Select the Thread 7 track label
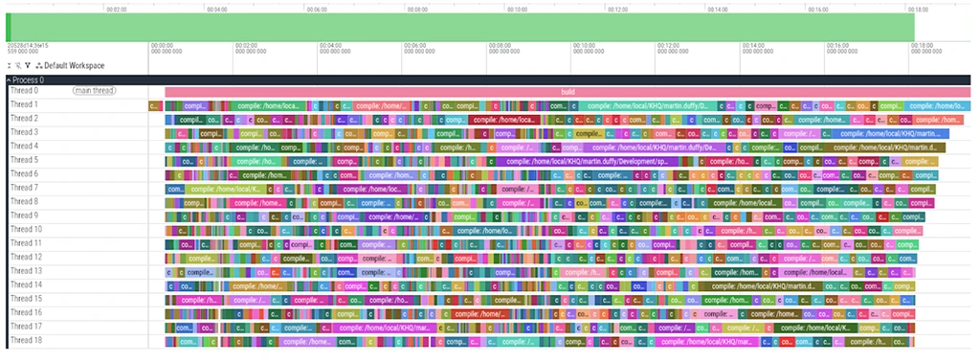Viewport: 980px width, 362px height. (x=24, y=189)
